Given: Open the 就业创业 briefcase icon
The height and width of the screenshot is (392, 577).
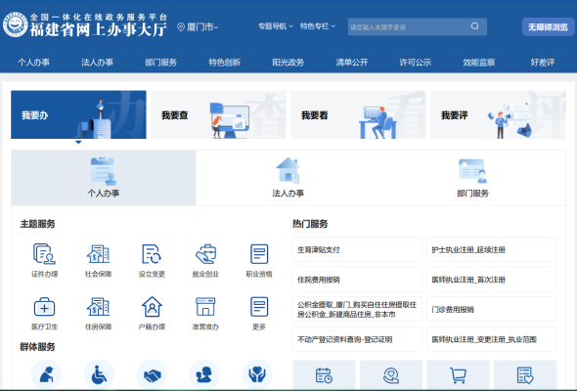Looking at the screenshot, I should tap(205, 254).
